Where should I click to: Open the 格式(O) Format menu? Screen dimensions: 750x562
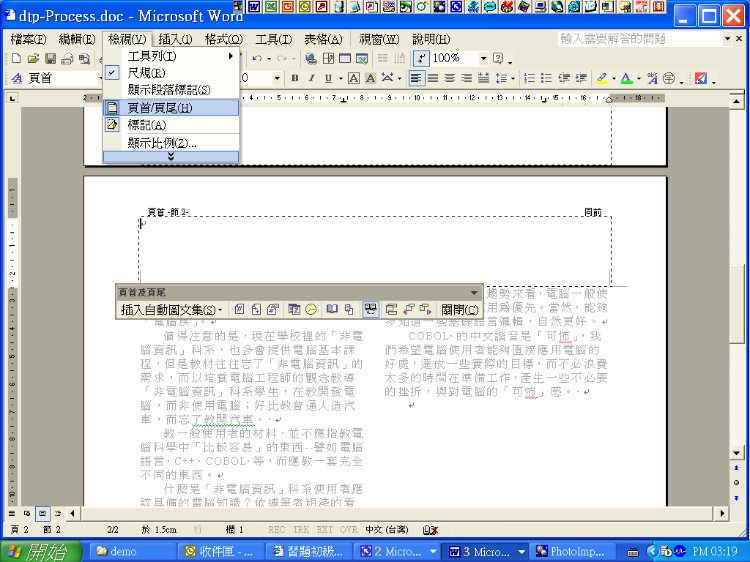click(x=224, y=39)
